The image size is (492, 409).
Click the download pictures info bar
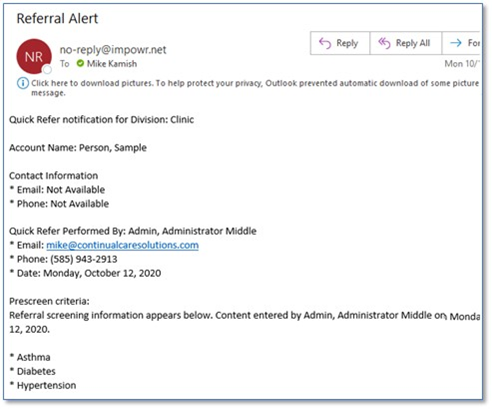248,88
